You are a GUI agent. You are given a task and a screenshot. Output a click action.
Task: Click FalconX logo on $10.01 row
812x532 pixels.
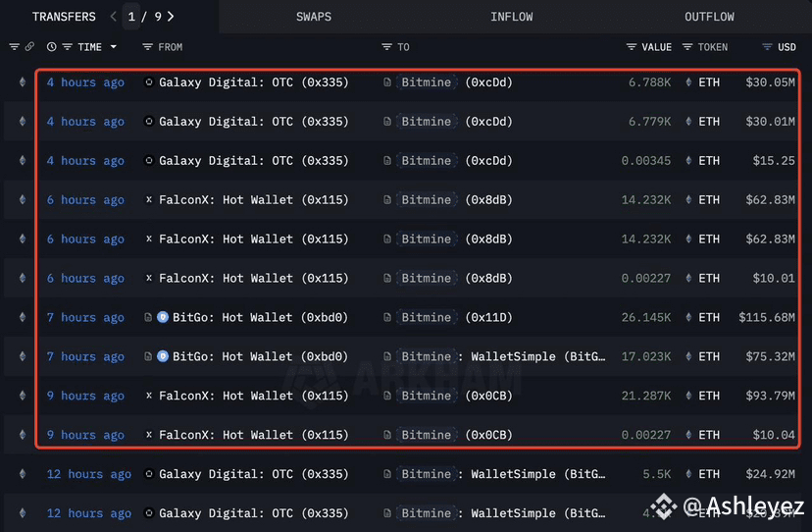point(149,278)
